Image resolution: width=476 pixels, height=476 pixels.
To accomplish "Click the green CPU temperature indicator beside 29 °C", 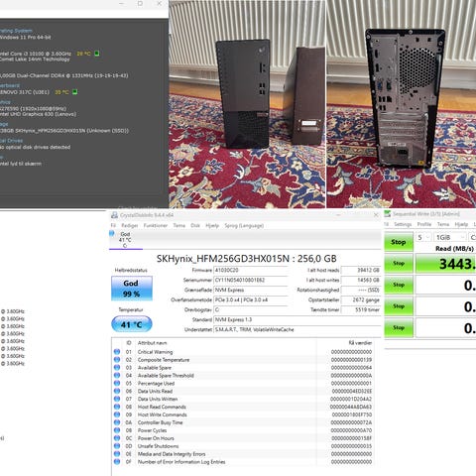I will [97, 54].
